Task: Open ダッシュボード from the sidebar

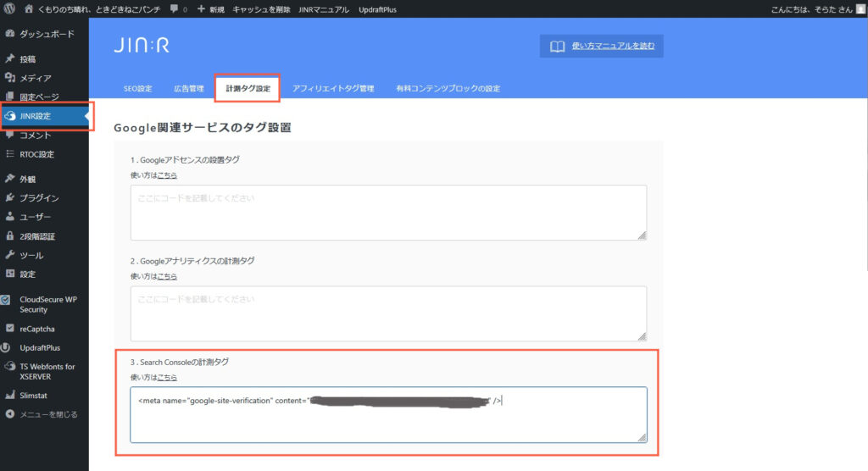Action: coord(47,34)
